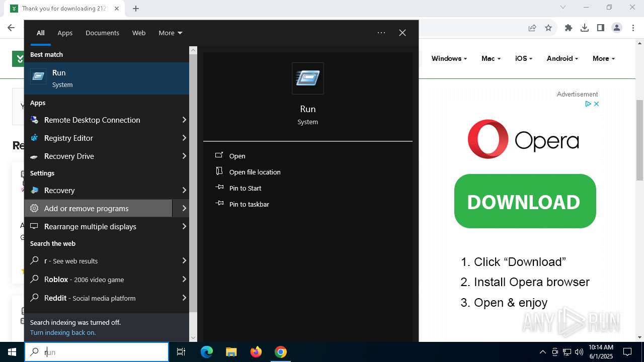Click the green Opera DOWNLOAD button
Screen dimensions: 644x362
click(525, 201)
